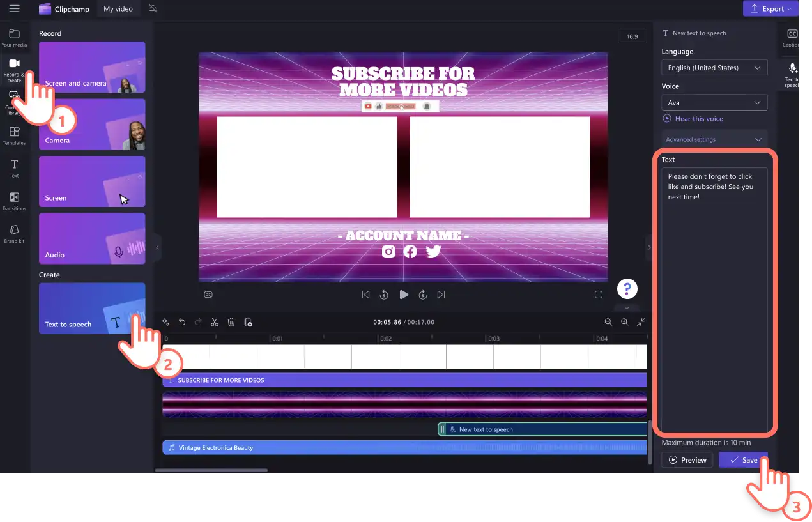Play the video preview
Image resolution: width=812 pixels, height=522 pixels.
404,295
